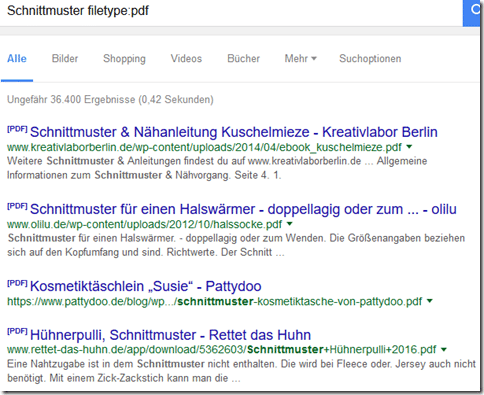
Task: Switch to Bilder tab
Action: (65, 59)
